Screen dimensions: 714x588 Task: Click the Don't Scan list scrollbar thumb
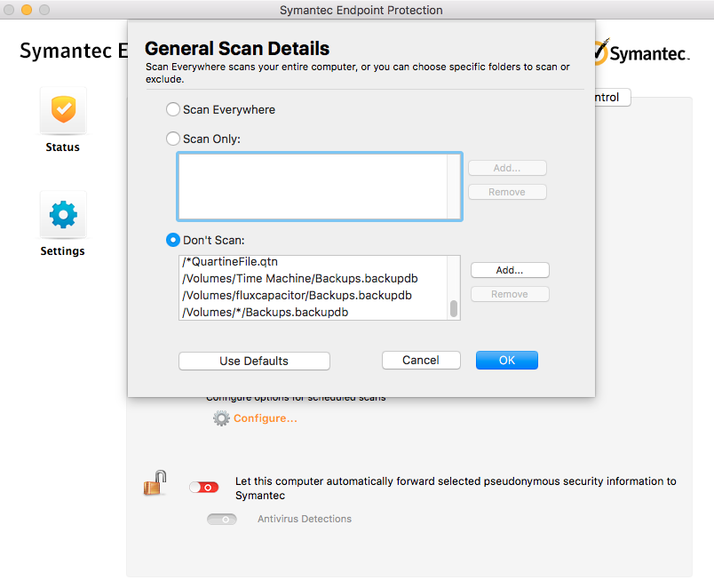[x=454, y=308]
